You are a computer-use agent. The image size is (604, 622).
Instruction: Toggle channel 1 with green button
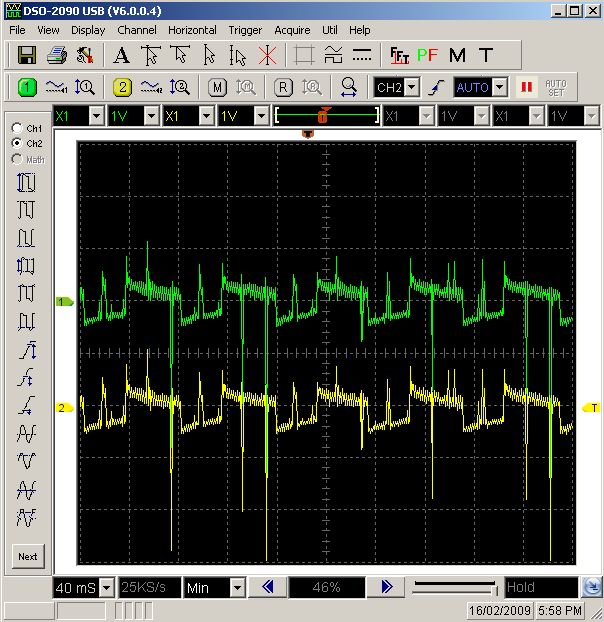click(27, 87)
